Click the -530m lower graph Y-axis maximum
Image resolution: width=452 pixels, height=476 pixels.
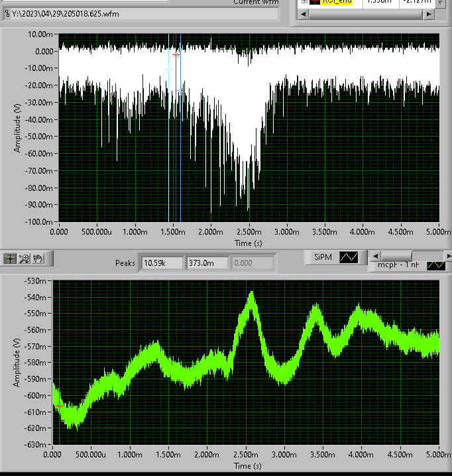pyautogui.click(x=35, y=281)
